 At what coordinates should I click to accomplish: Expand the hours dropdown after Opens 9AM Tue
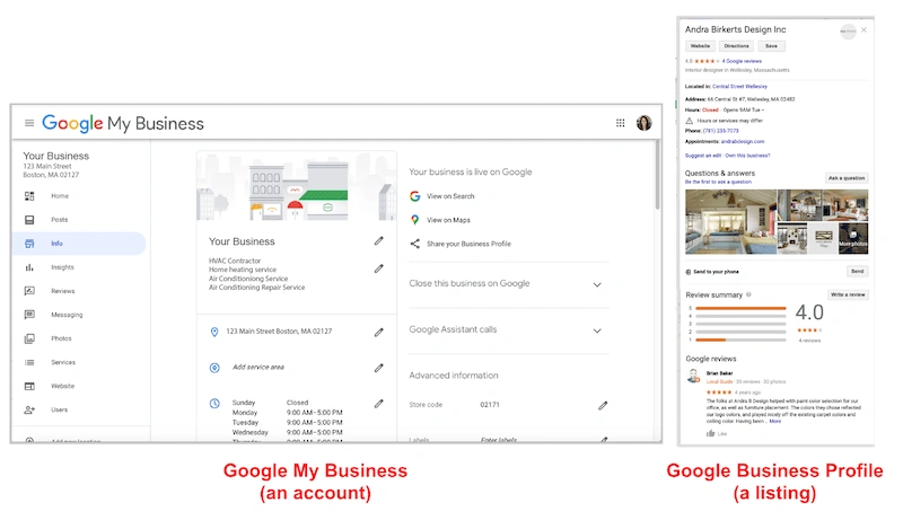pos(763,110)
